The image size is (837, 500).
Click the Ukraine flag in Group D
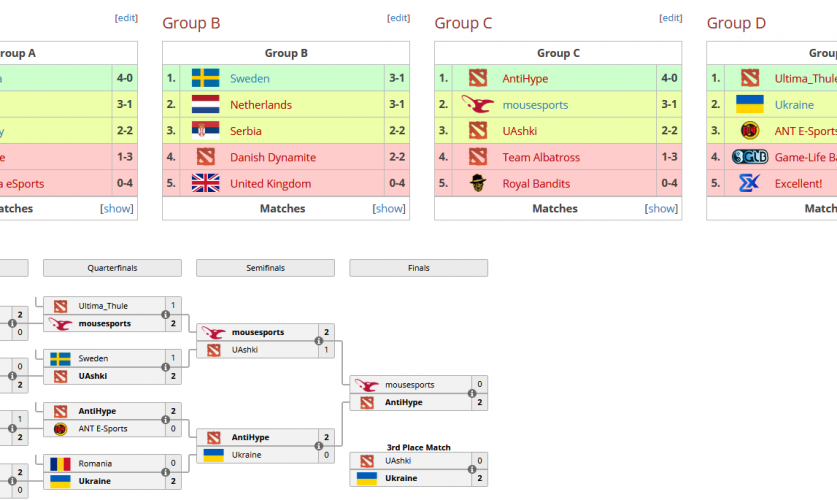point(749,104)
